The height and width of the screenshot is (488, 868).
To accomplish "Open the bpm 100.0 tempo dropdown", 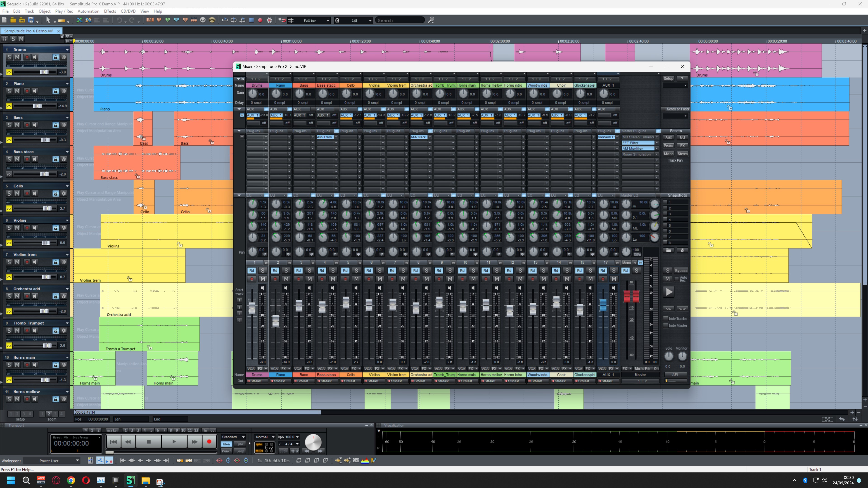I will pyautogui.click(x=288, y=437).
